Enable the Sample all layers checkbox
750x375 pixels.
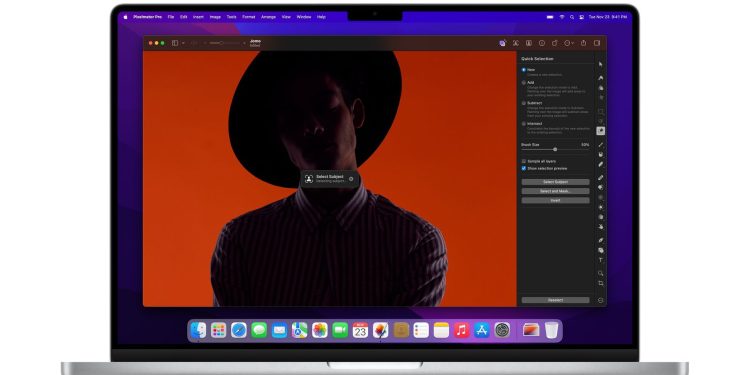click(524, 162)
